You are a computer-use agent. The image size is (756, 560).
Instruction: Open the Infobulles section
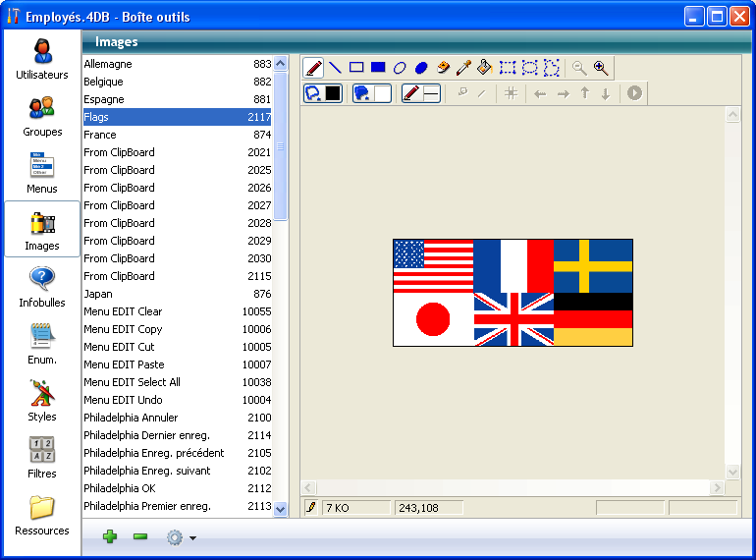(42, 287)
